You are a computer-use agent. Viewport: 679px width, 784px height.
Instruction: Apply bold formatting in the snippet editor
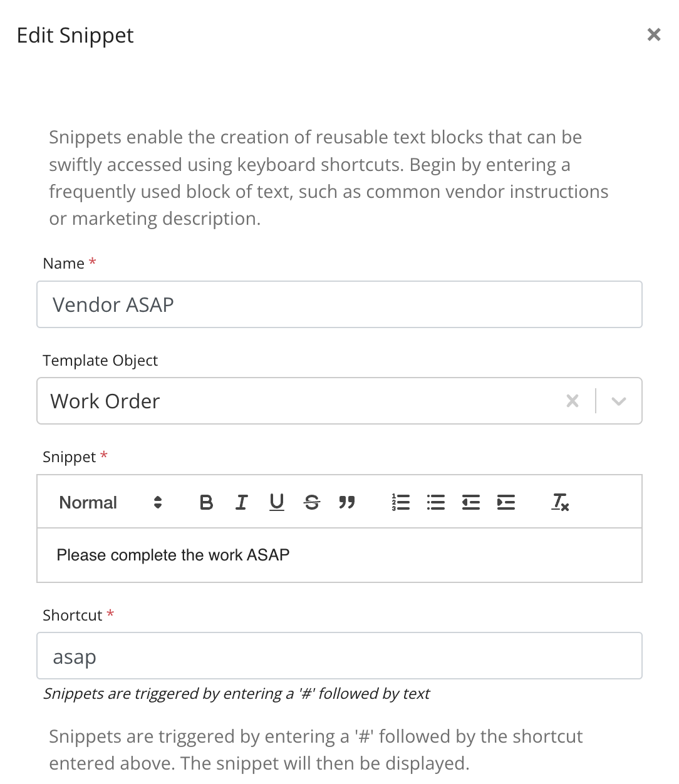pyautogui.click(x=205, y=502)
